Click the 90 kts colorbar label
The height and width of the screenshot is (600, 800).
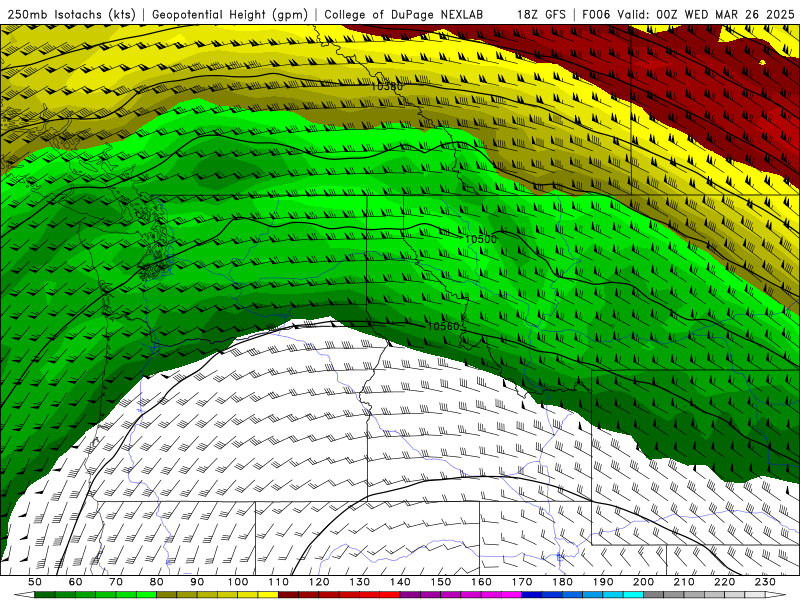(x=197, y=582)
